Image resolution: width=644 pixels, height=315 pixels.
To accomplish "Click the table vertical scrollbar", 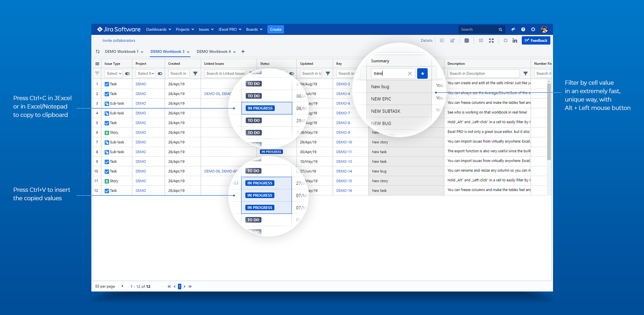I will [x=549, y=121].
